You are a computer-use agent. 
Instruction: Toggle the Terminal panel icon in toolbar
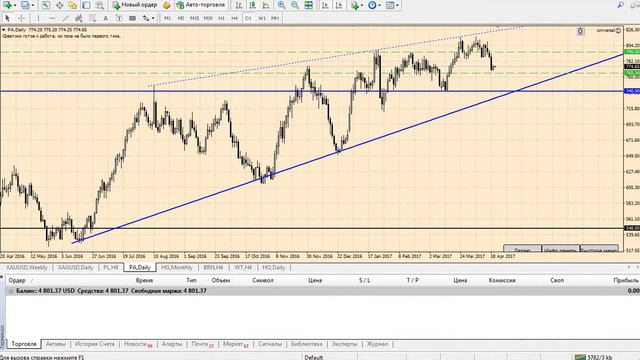pyautogui.click(x=86, y=5)
